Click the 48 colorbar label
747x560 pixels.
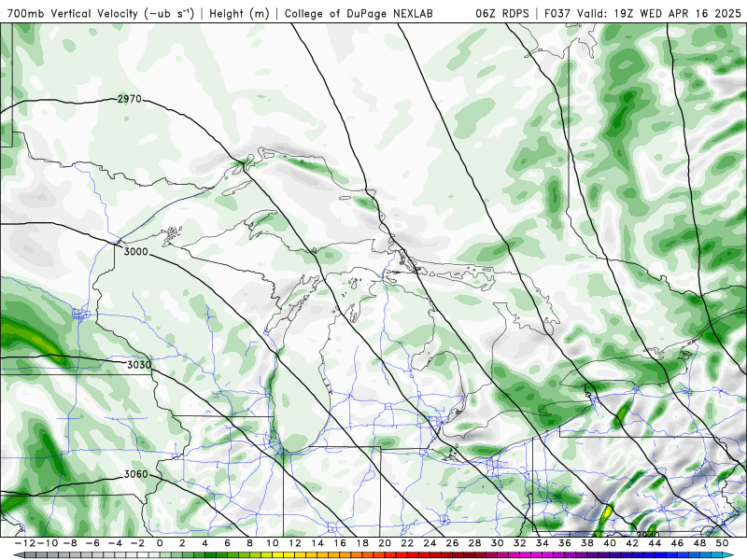point(699,543)
